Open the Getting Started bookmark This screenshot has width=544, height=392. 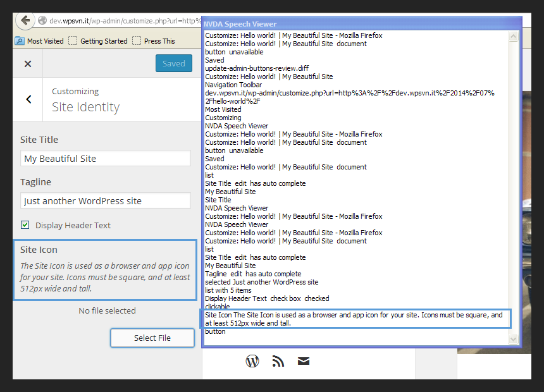(x=98, y=41)
